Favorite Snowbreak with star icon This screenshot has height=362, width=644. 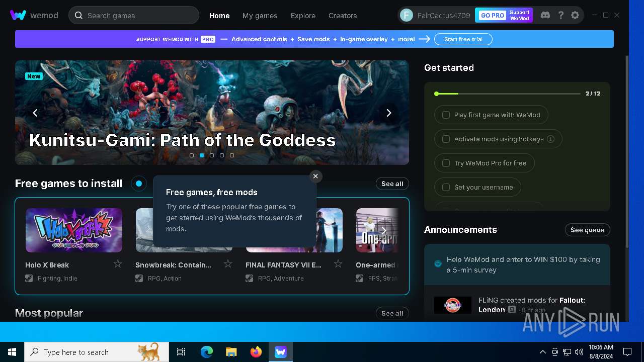pyautogui.click(x=228, y=264)
